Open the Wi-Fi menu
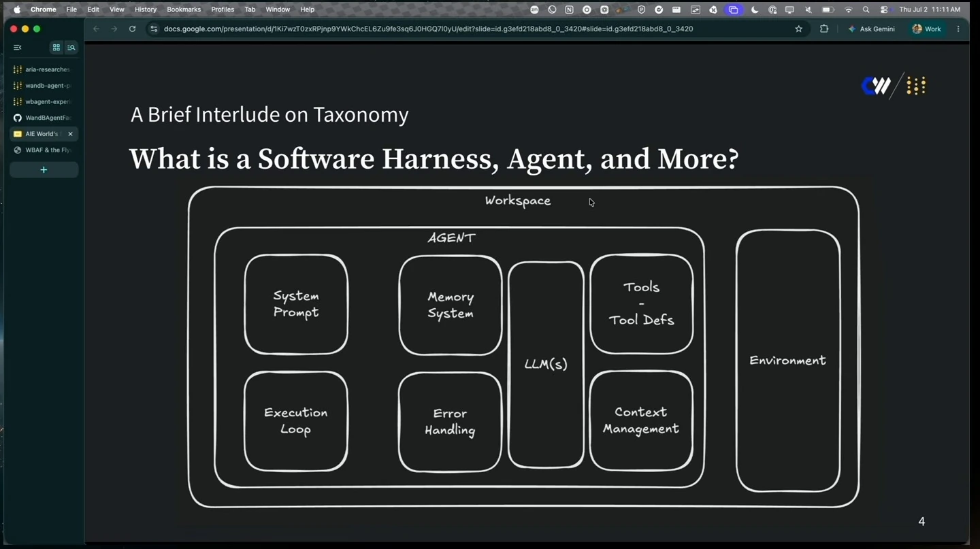980x549 pixels. (x=848, y=10)
